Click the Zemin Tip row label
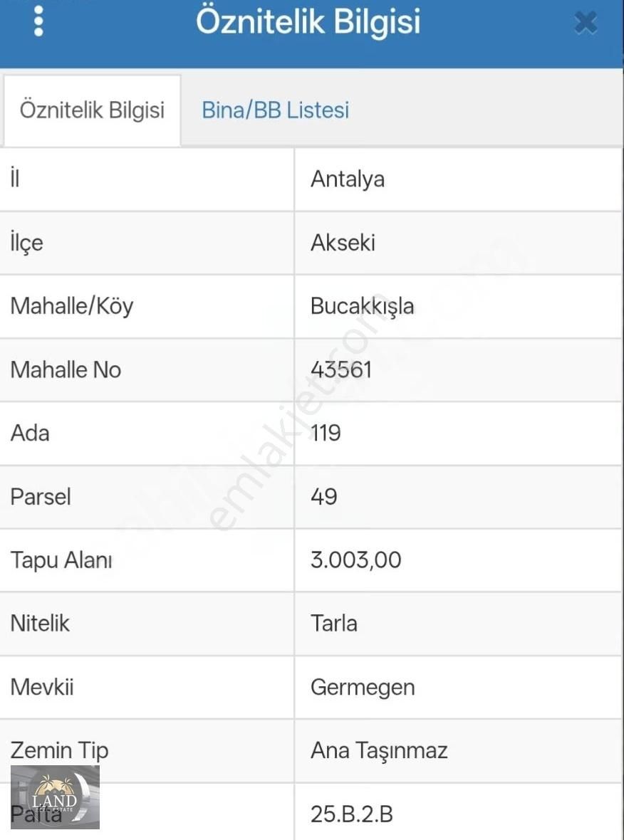 (59, 750)
